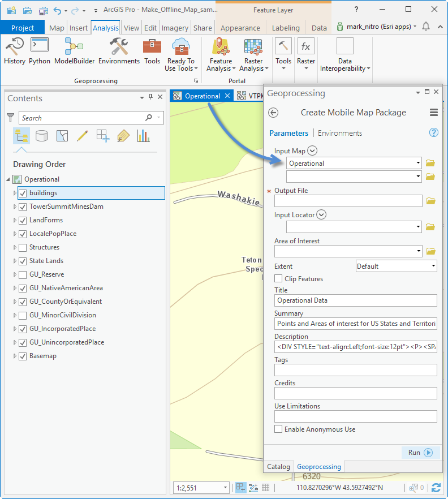This screenshot has width=448, height=499.
Task: Open the Raster functions fx button
Action: [x=306, y=54]
